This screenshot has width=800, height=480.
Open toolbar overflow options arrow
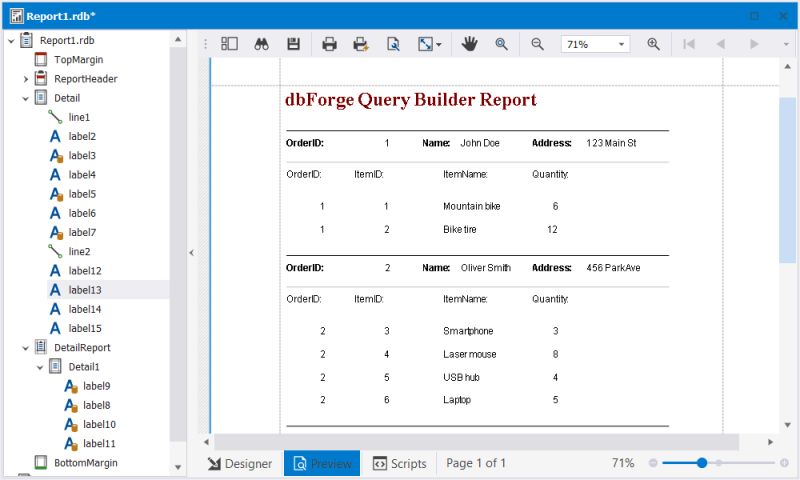(786, 44)
